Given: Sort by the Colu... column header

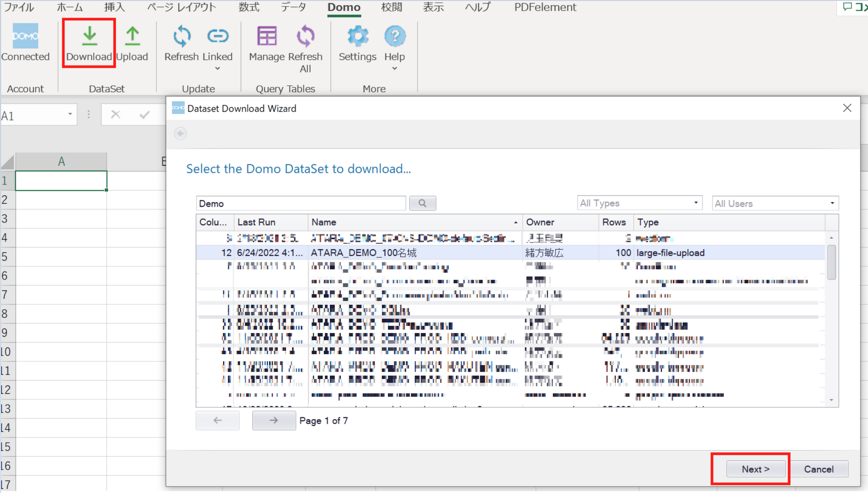Looking at the screenshot, I should coord(215,222).
